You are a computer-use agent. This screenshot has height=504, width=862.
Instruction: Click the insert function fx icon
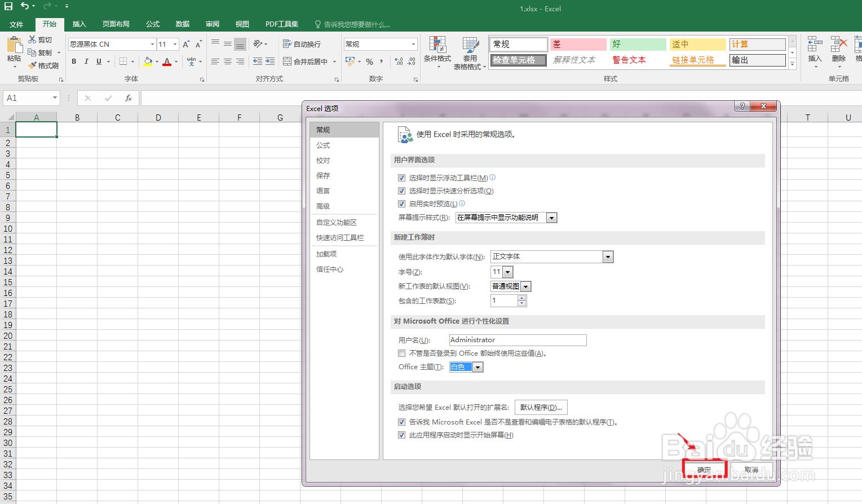[129, 98]
